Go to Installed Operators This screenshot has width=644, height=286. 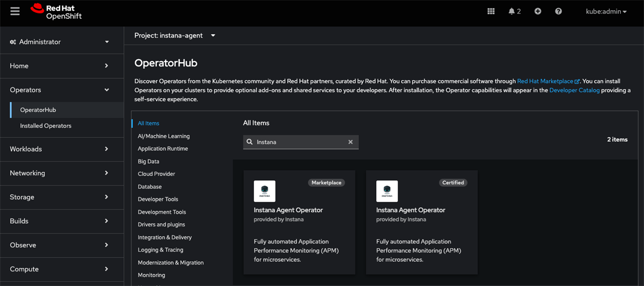coord(67,126)
